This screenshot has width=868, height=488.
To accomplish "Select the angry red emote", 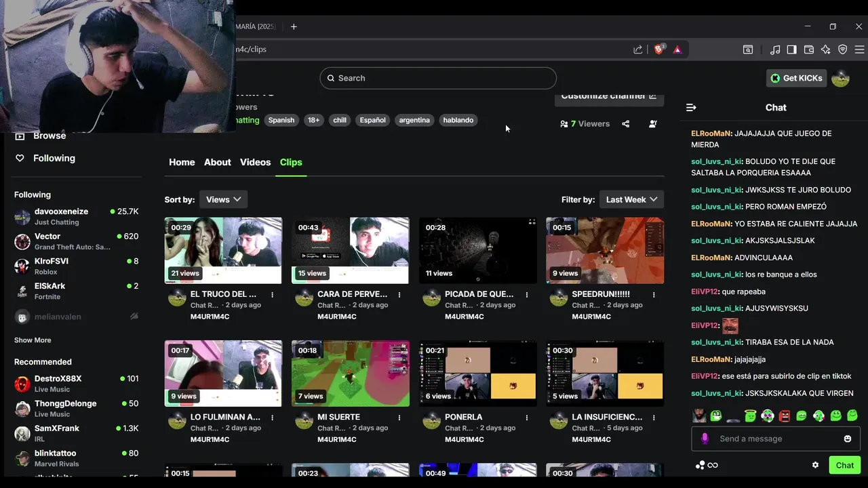I will pos(784,415).
